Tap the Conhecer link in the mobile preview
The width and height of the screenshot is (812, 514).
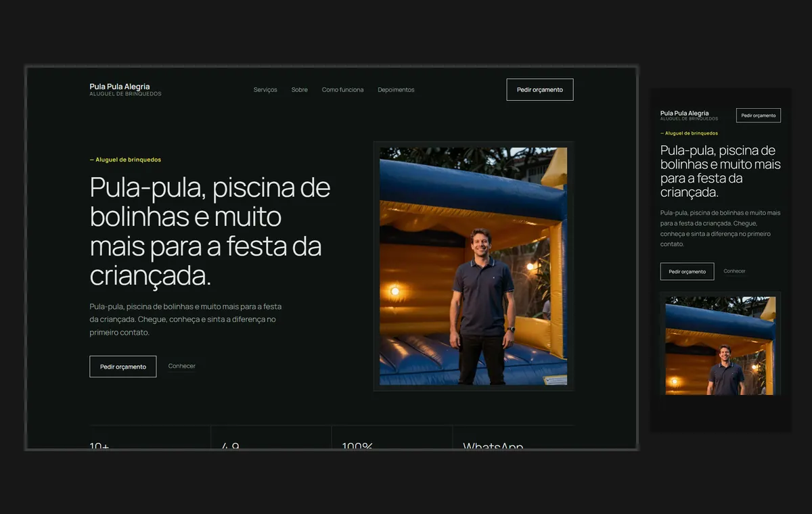[x=734, y=271]
